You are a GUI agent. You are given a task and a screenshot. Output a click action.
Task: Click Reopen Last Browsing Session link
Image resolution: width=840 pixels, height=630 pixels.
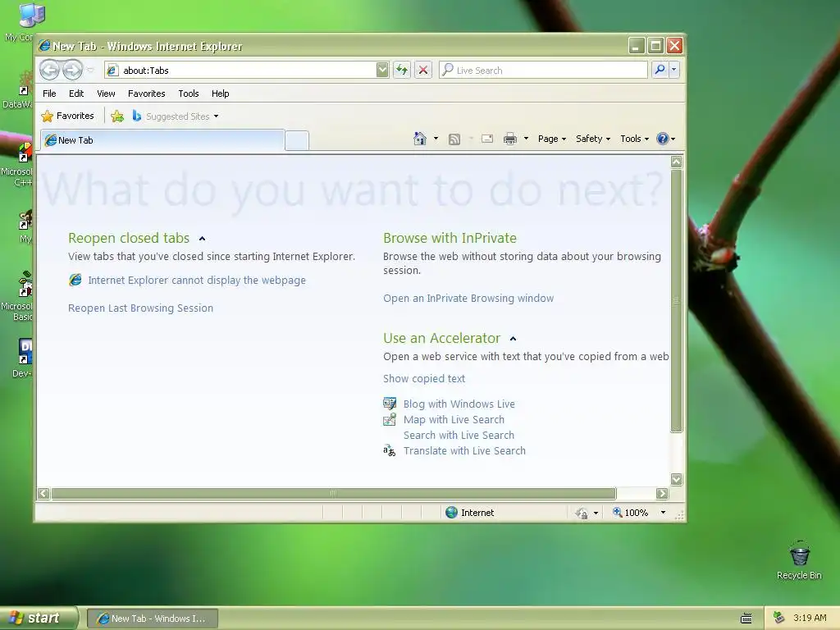(140, 308)
